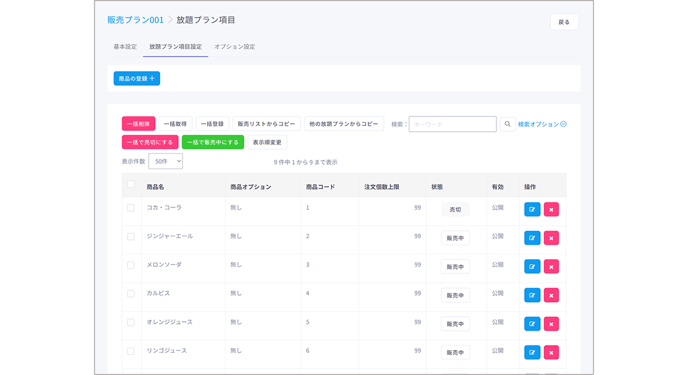This screenshot has height=375, width=688.
Task: Click the 一括取得 button
Action: [x=175, y=124]
